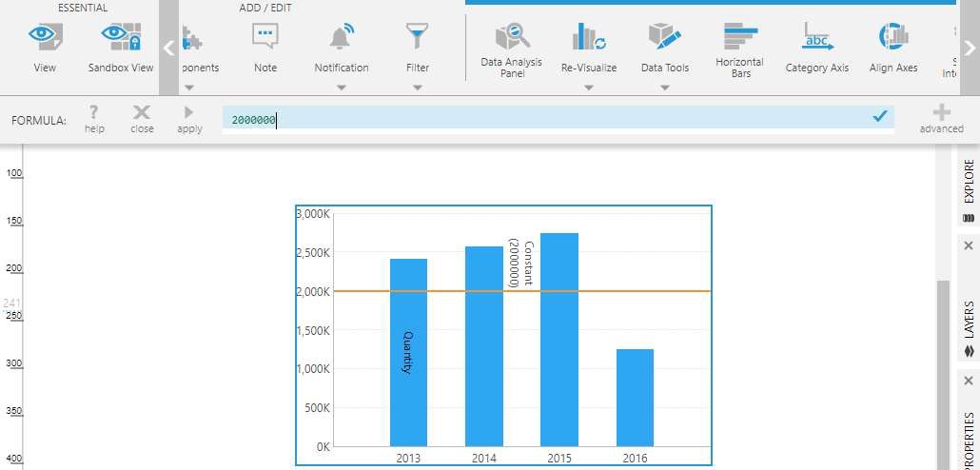Expand the Notification dropdown arrow
Image resolution: width=980 pixels, height=470 pixels.
342,88
